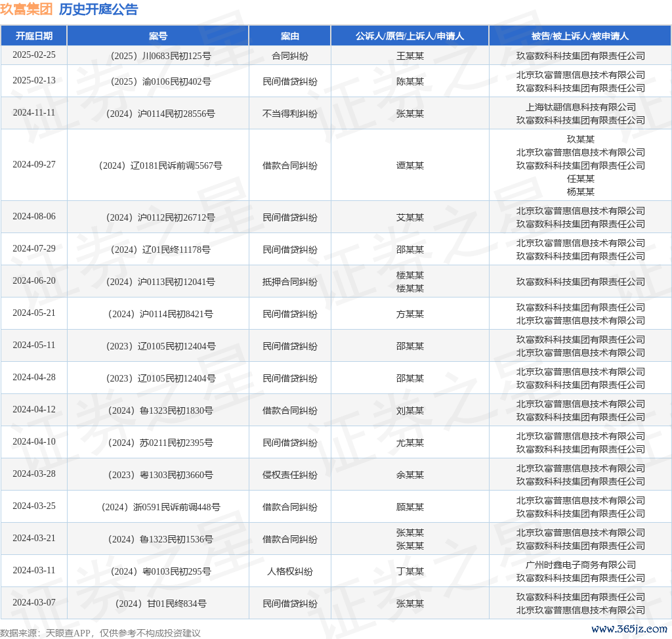Click case number (2024)沪0112民初26712号
This screenshot has width=672, height=639.
[160, 217]
